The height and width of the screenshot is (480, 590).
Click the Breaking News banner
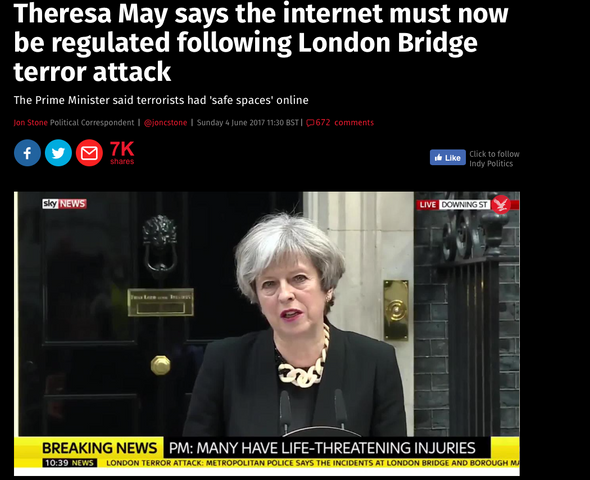coord(99,448)
